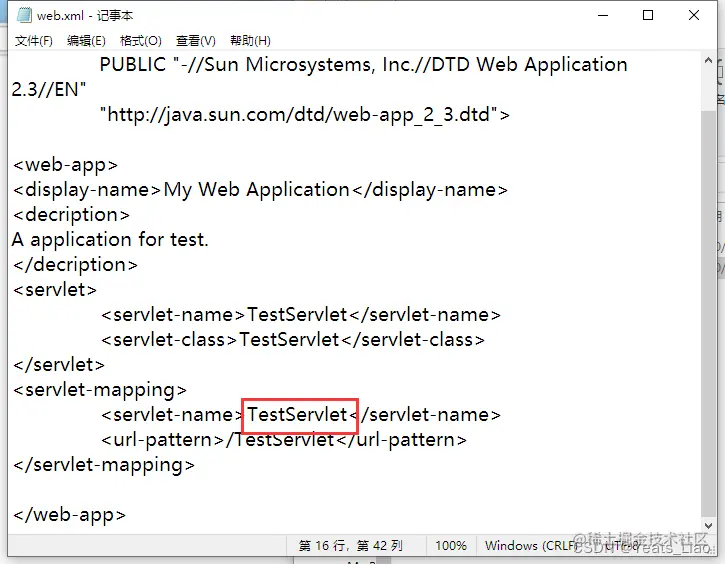Click the '<display-name>My Web Application' line
Image resolution: width=725 pixels, height=564 pixels.
(x=260, y=190)
